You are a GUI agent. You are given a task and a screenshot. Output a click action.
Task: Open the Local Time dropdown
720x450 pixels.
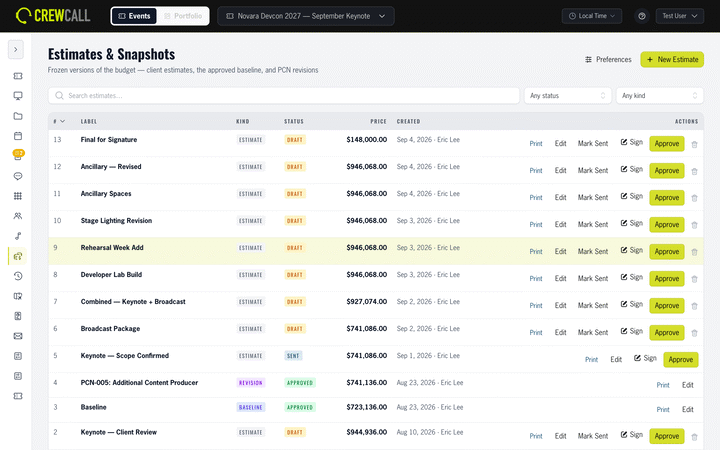tap(591, 16)
